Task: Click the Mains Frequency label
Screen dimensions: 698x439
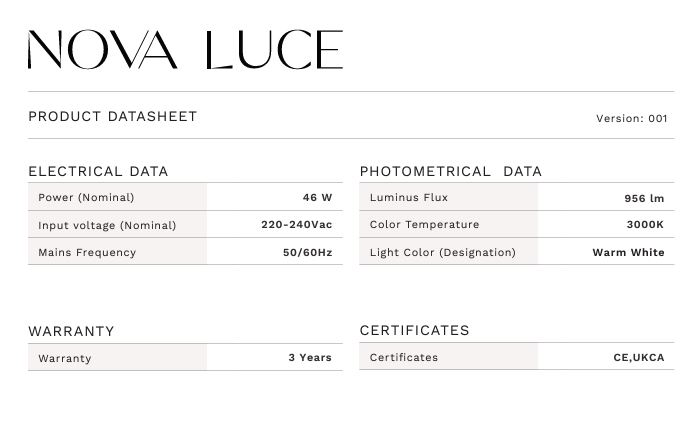Action: pyautogui.click(x=87, y=252)
